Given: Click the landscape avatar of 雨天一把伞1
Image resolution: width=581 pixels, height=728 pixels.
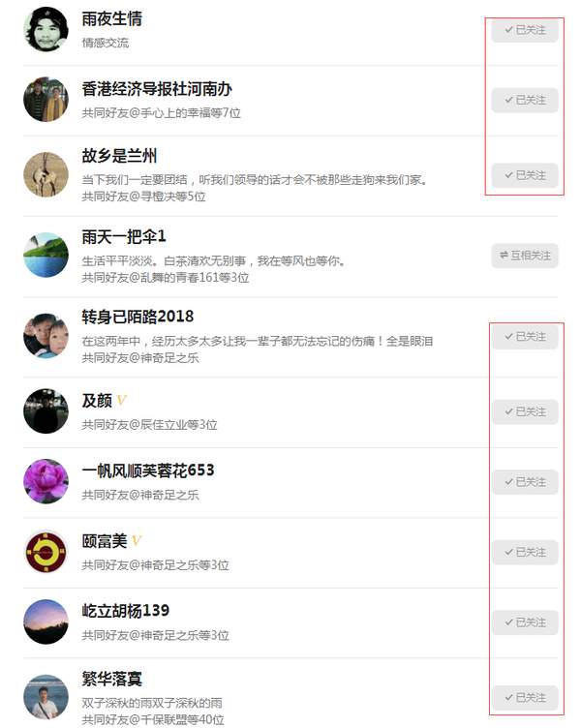Looking at the screenshot, I should 46,256.
